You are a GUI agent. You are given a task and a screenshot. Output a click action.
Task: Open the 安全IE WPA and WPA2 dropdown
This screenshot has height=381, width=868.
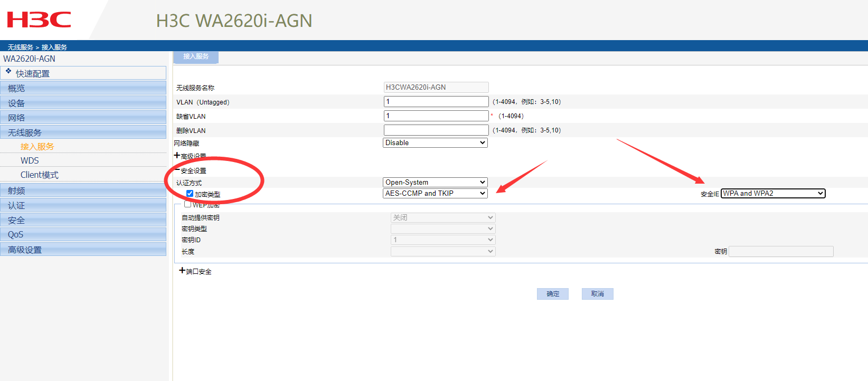[772, 194]
